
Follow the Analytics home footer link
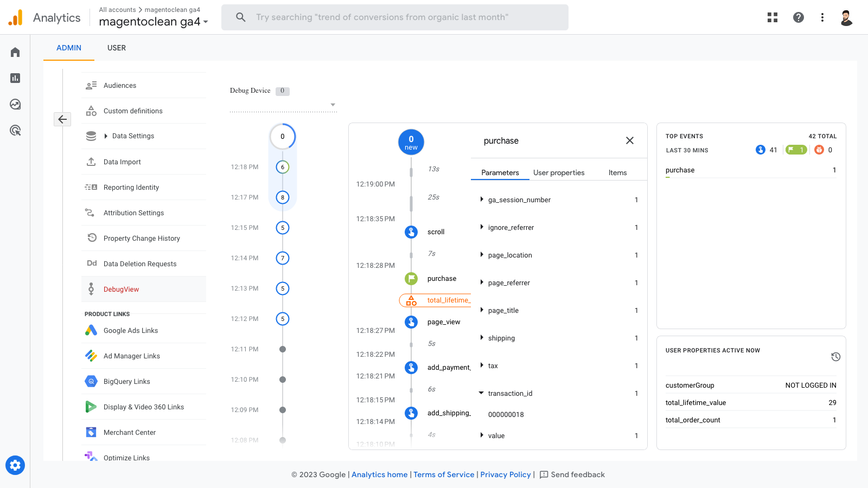[x=379, y=474]
